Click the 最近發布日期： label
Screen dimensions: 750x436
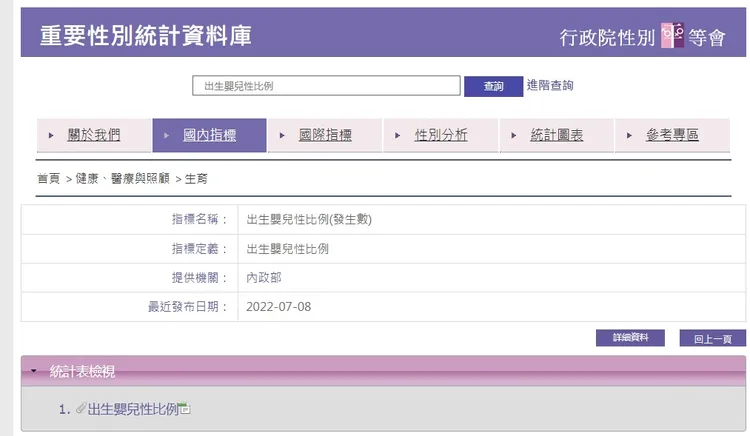[x=188, y=307]
